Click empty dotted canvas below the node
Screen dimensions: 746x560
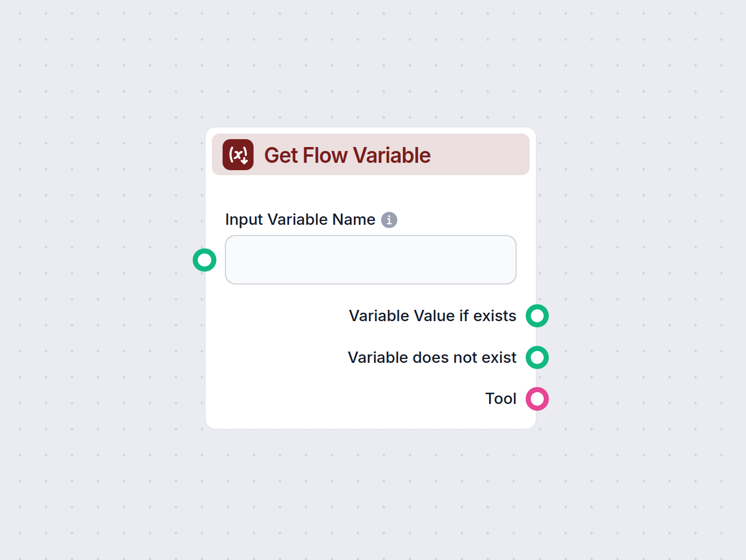click(370, 496)
